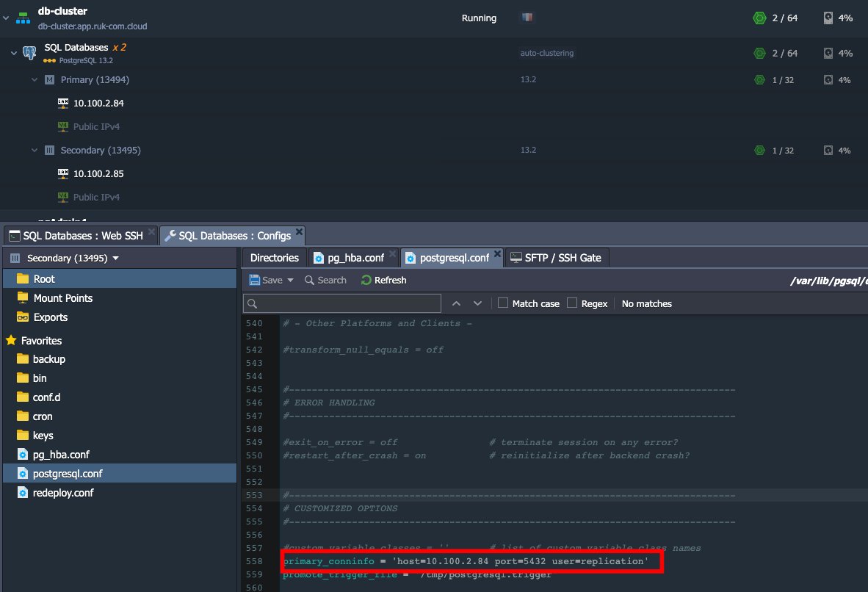Enable the Match case checkbox
The width and height of the screenshot is (868, 592).
[502, 303]
